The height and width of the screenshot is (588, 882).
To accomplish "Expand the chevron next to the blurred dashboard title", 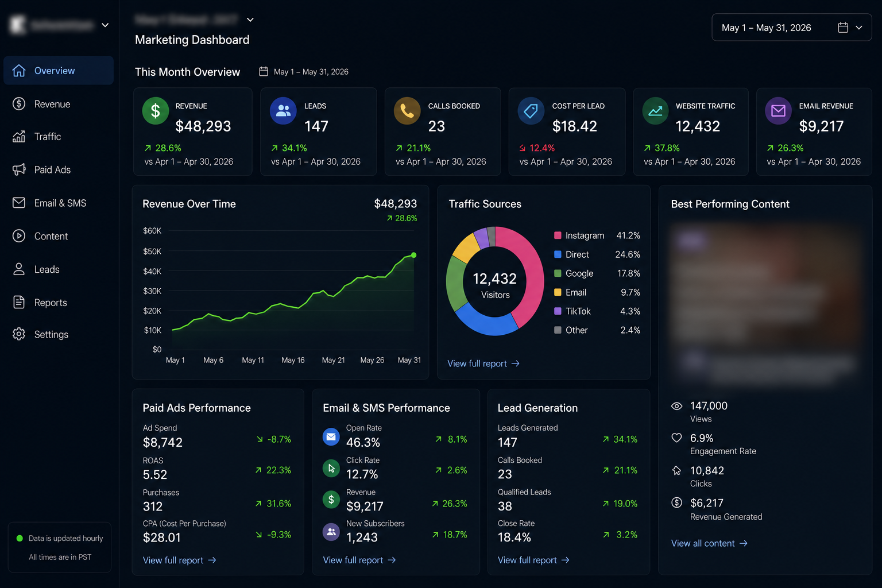I will [x=250, y=20].
